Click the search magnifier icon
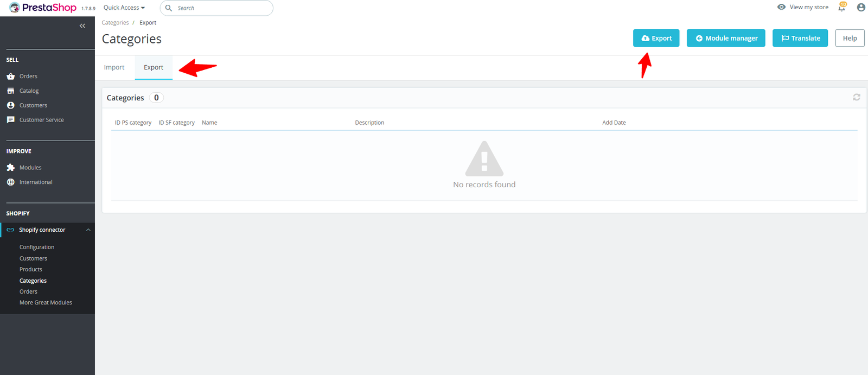 pyautogui.click(x=169, y=8)
